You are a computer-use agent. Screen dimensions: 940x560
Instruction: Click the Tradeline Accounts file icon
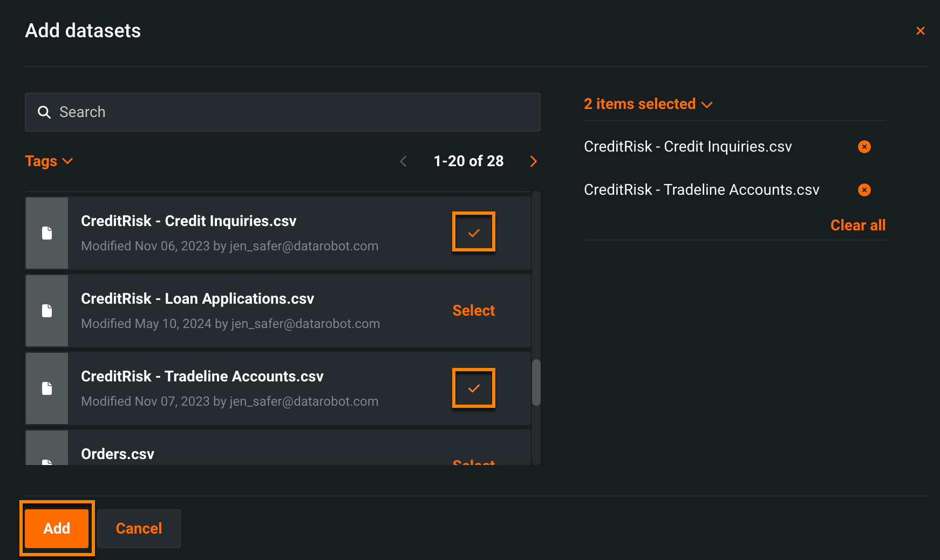[47, 388]
